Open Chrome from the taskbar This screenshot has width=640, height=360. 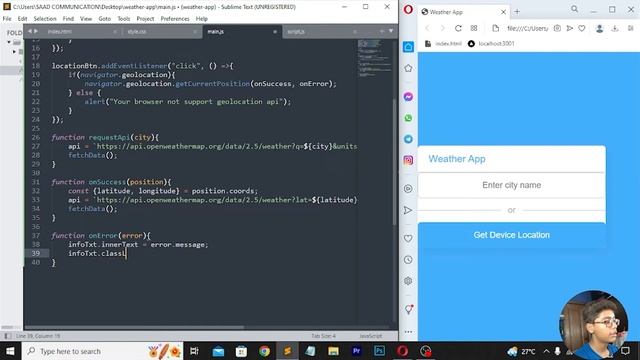pos(264,351)
